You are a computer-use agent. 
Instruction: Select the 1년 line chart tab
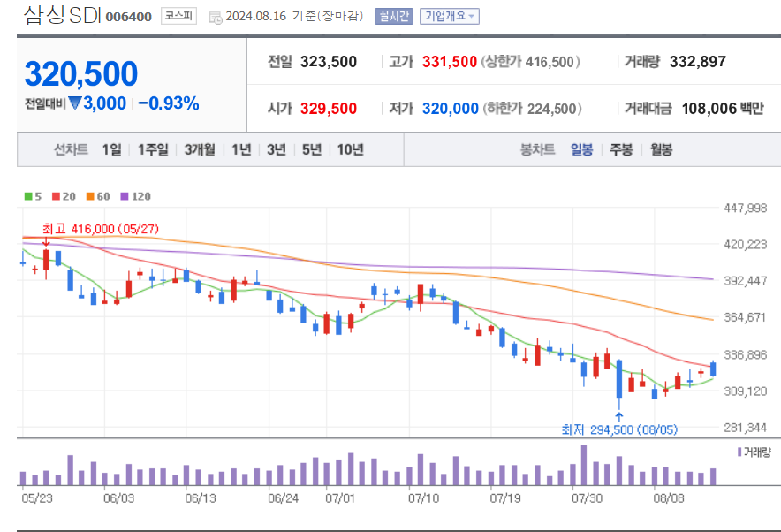click(241, 149)
